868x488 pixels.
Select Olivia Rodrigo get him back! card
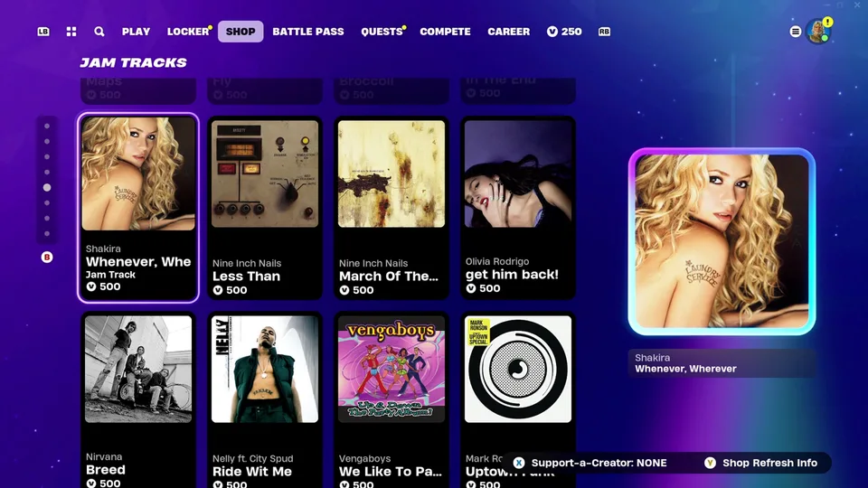pos(518,208)
